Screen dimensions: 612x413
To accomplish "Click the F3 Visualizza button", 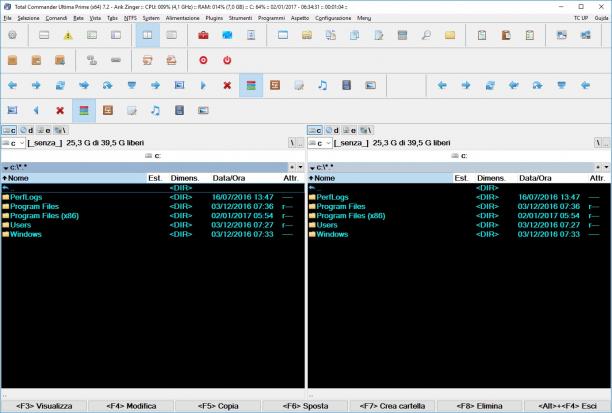I will 44,406.
